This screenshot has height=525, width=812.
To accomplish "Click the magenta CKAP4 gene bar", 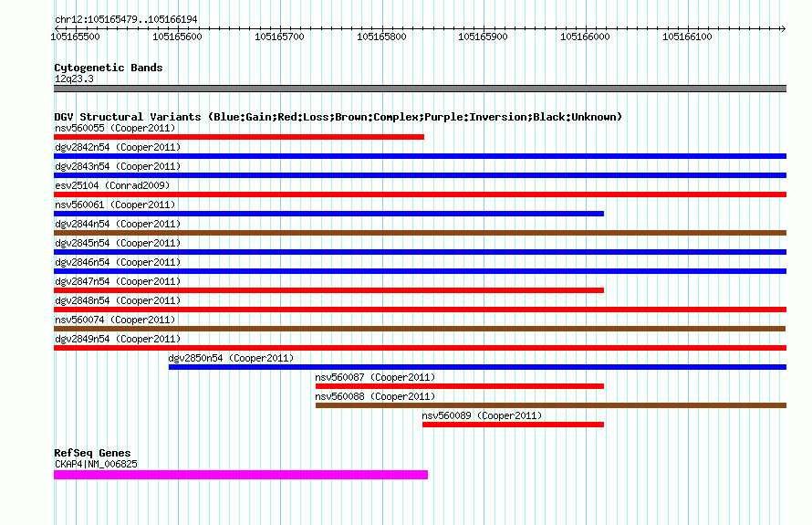I will 241,475.
